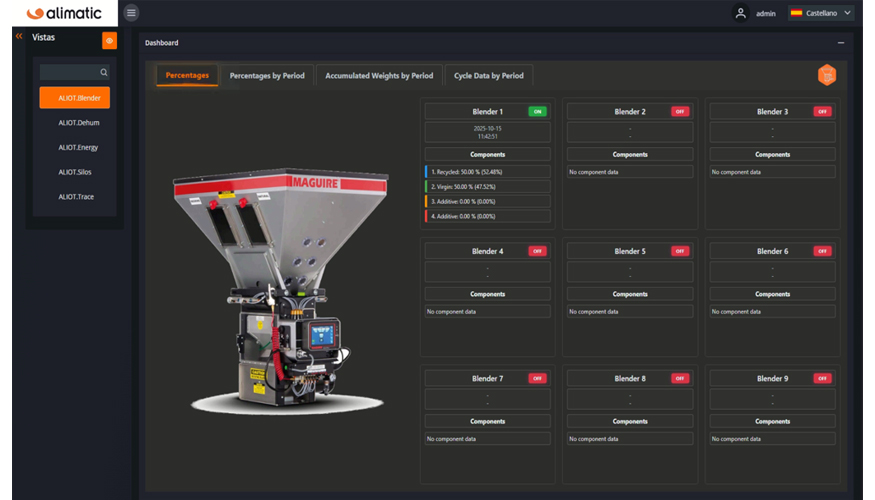Click Blender 1 Components header

click(488, 155)
